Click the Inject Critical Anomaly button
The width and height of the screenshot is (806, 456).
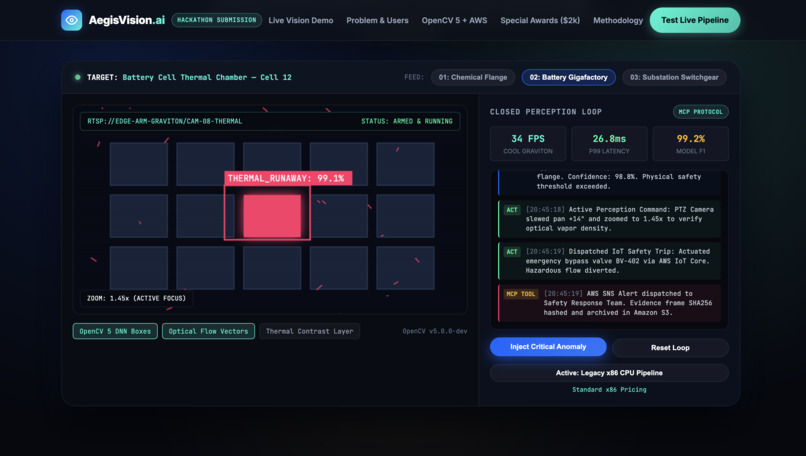548,347
